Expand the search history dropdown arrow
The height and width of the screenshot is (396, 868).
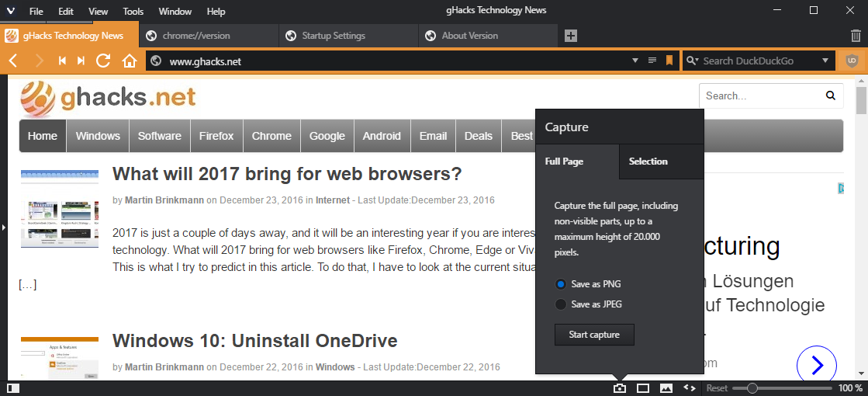(x=825, y=61)
